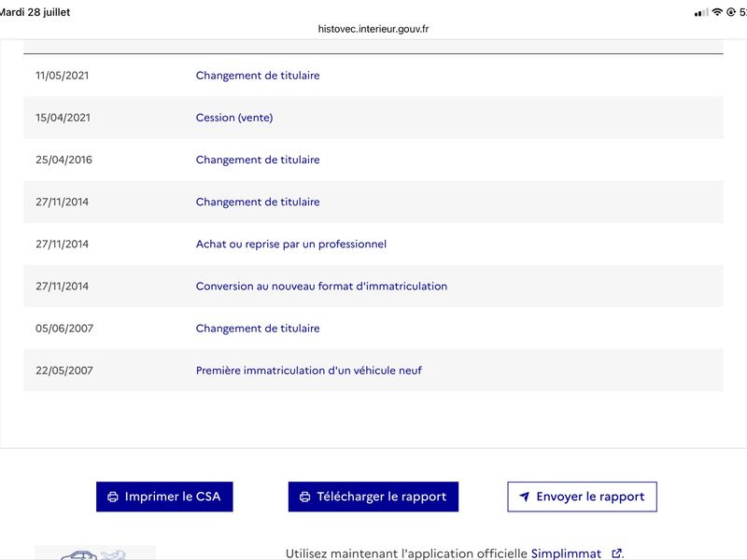Click the external-link icon beside Simplimmat

coord(616,553)
